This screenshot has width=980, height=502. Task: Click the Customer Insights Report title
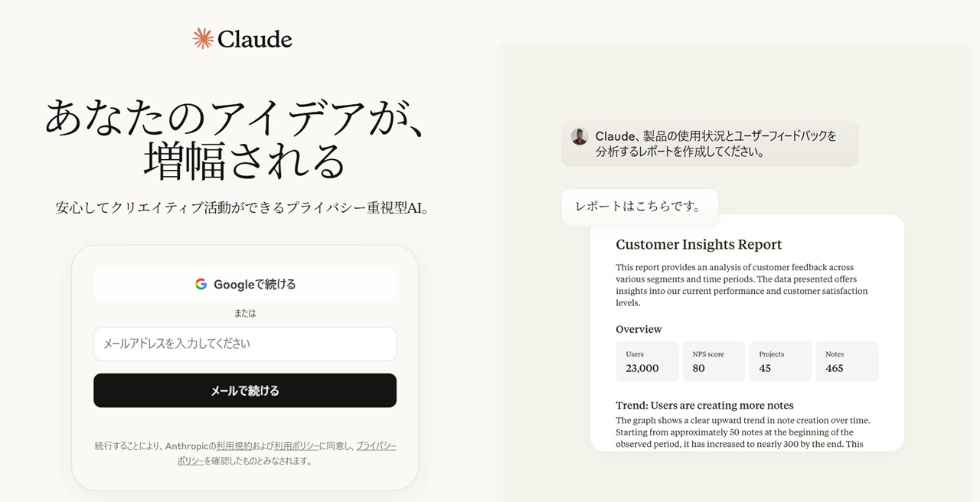[699, 244]
